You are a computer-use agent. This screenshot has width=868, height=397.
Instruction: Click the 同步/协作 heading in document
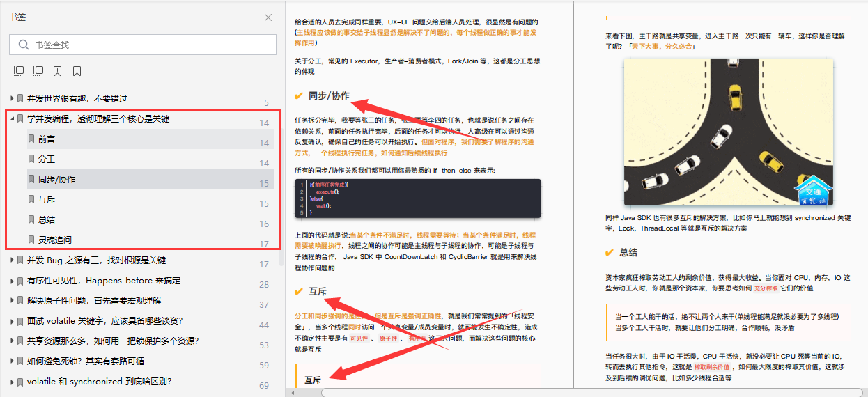pyautogui.click(x=329, y=95)
